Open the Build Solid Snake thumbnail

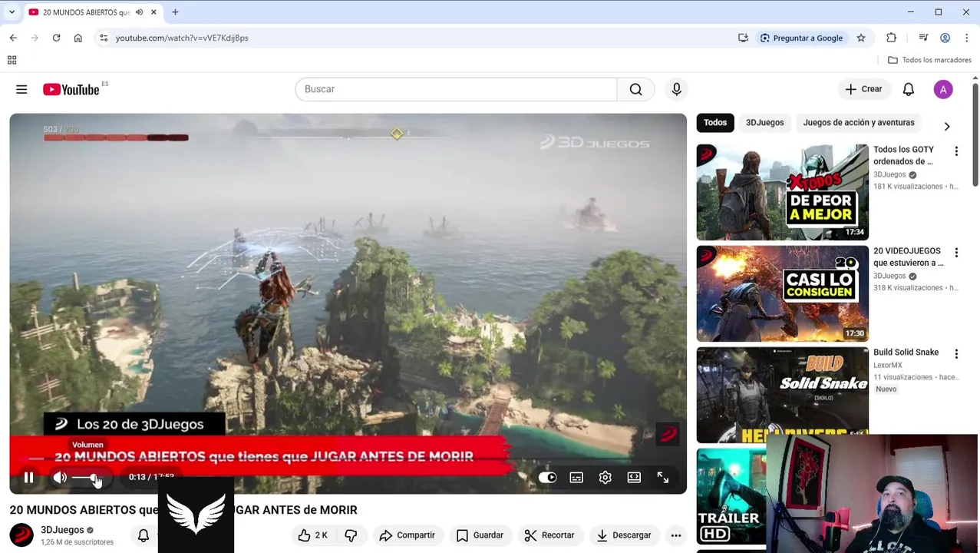click(x=782, y=394)
